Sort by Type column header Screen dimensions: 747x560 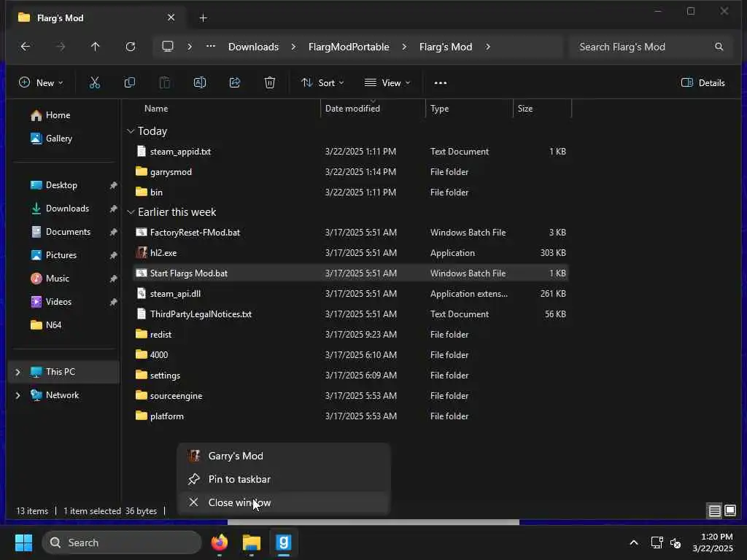coord(440,109)
